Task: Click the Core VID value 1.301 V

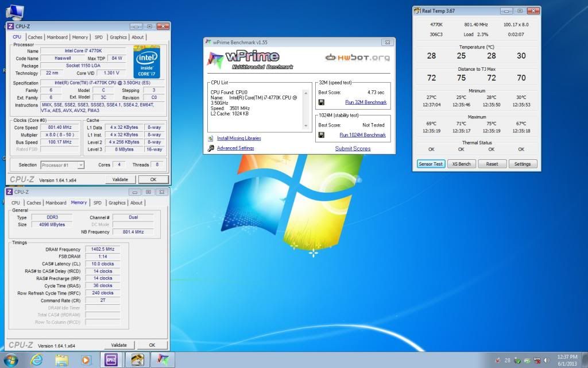Action: (x=111, y=73)
